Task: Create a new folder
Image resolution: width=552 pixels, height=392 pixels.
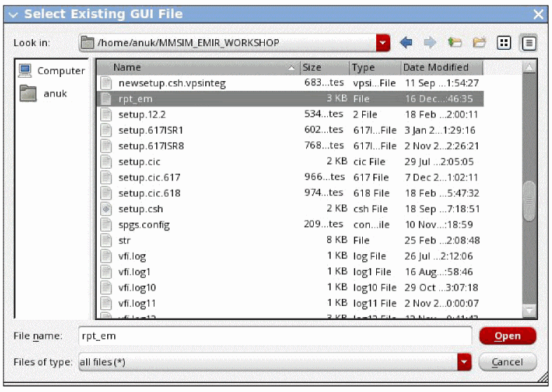Action: coord(479,43)
